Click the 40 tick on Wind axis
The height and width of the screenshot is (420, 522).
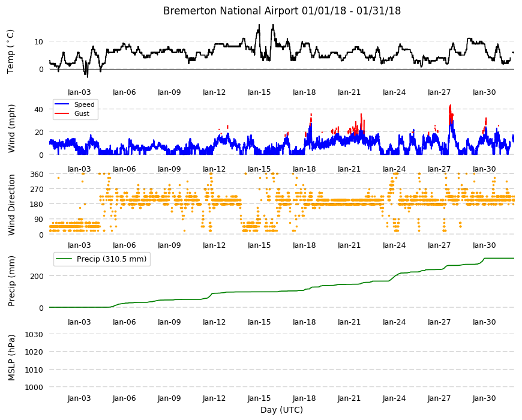39,109
